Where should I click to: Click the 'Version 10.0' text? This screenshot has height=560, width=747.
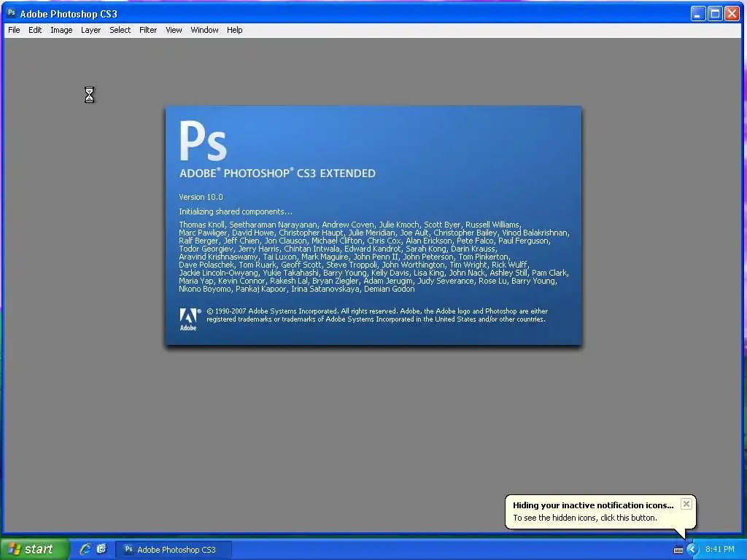(x=201, y=197)
